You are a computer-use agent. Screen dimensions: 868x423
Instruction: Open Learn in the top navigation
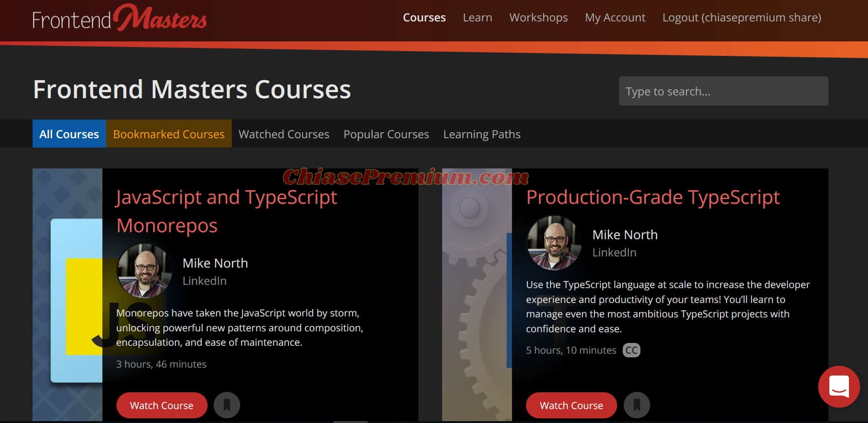(x=478, y=18)
